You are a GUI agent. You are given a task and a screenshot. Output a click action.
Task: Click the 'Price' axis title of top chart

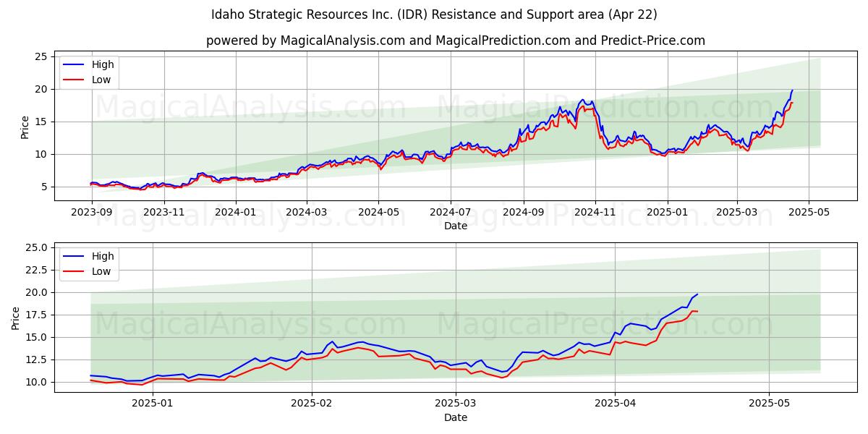coord(25,127)
